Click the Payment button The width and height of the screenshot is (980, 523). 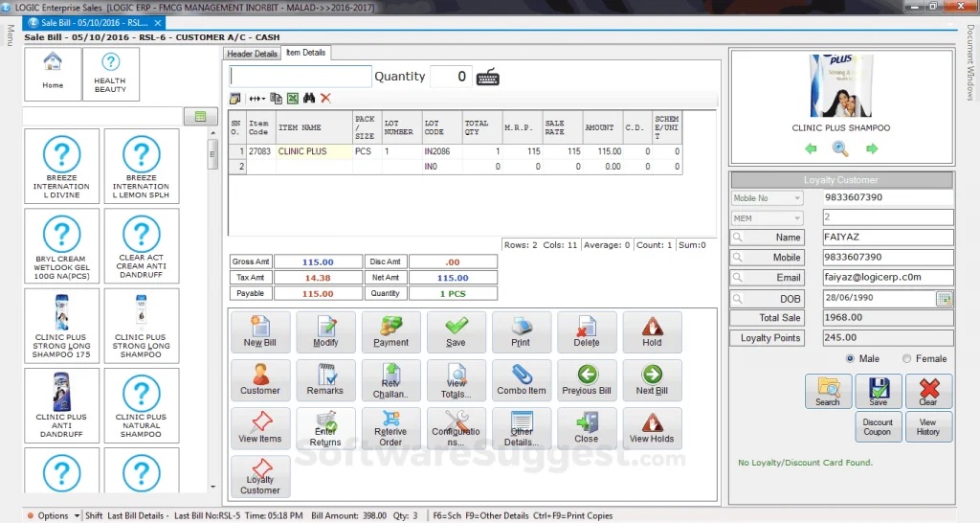(390, 332)
